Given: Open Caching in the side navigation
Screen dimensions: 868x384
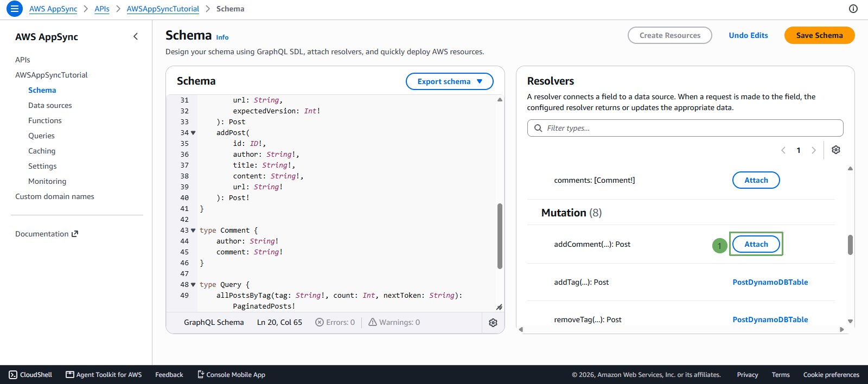Looking at the screenshot, I should [42, 151].
